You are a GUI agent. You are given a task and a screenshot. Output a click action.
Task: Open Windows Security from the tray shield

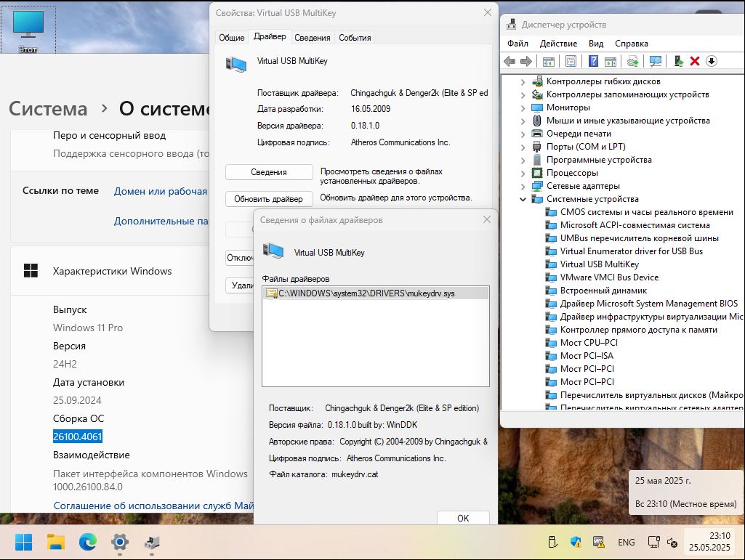pos(576,542)
